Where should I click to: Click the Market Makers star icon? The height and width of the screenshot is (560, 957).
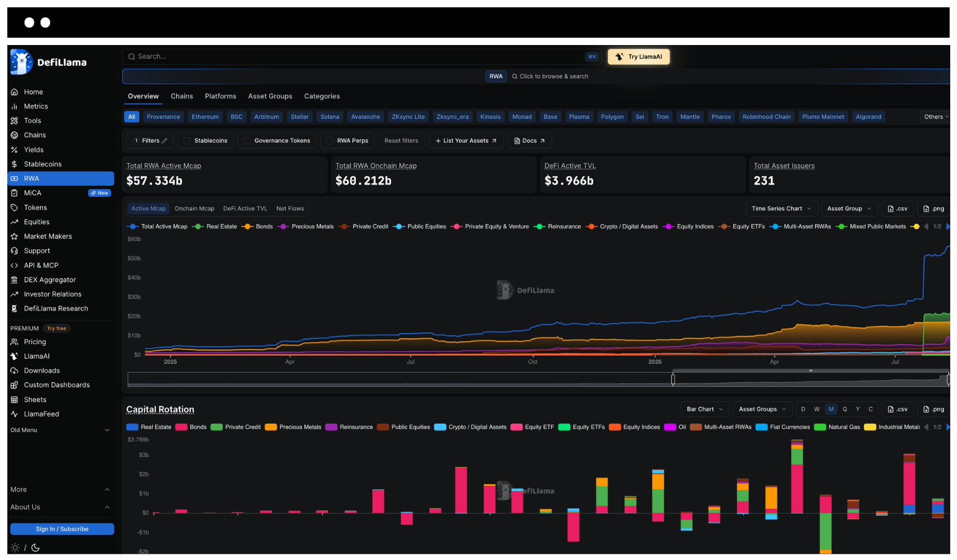[x=15, y=236]
